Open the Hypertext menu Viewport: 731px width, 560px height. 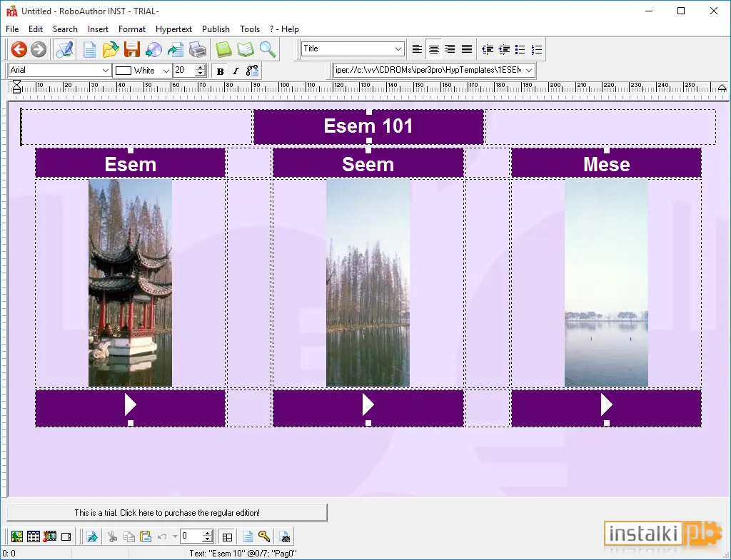[x=173, y=29]
